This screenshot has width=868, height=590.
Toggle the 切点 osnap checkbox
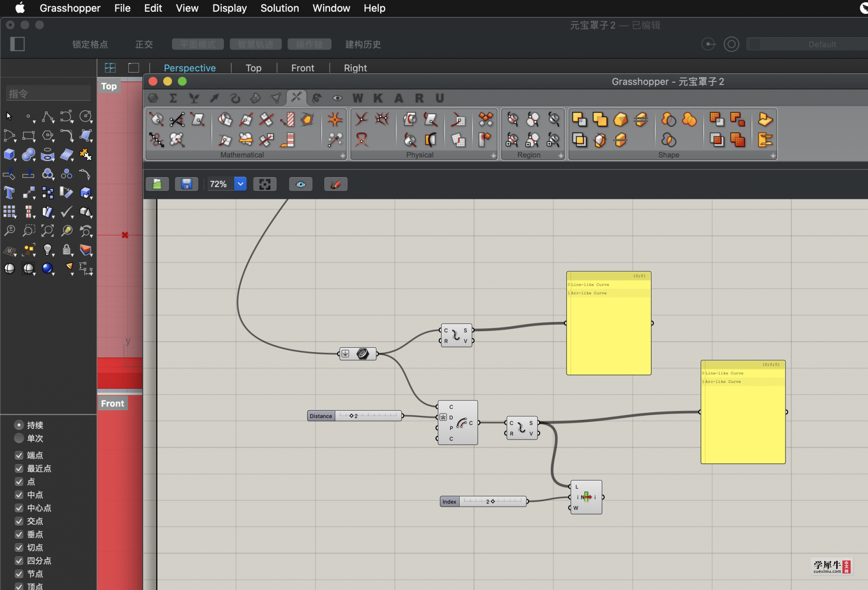19,547
